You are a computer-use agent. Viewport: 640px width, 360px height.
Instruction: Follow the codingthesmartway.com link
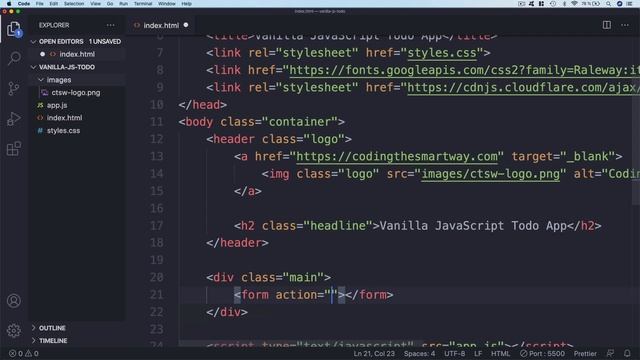[397, 157]
